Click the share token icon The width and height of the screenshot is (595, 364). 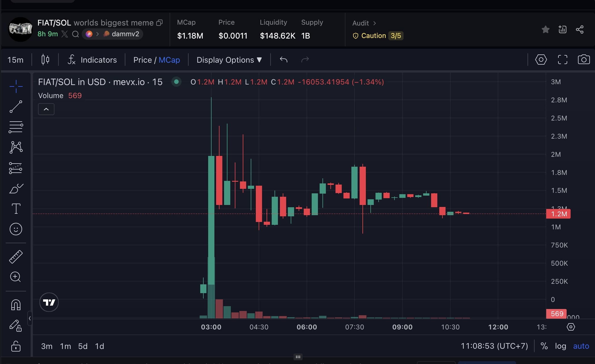click(x=580, y=29)
